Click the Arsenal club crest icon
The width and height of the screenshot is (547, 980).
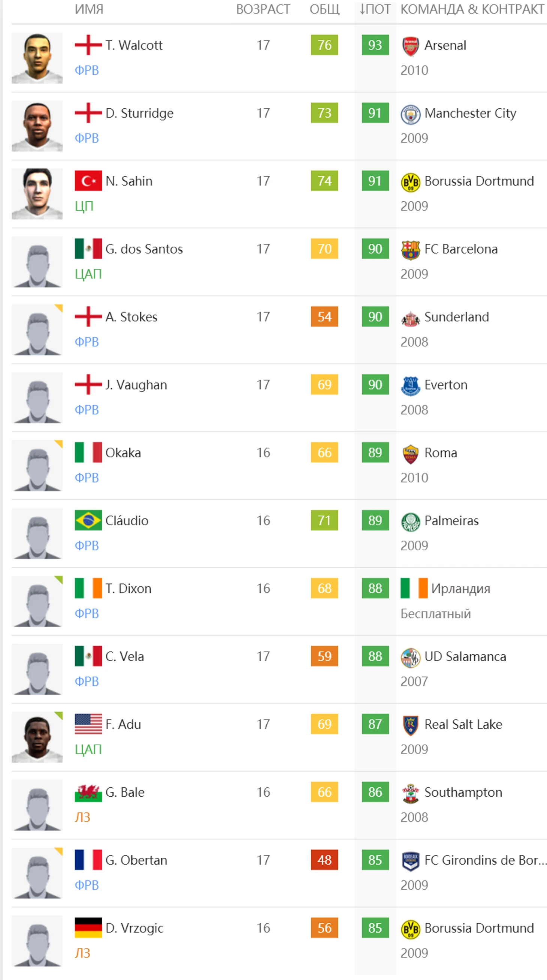[411, 46]
